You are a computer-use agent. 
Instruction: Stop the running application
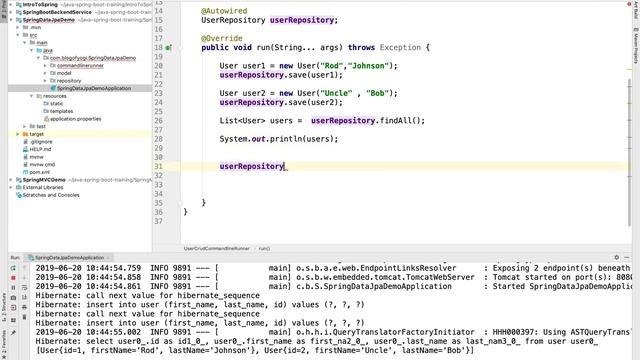[x=13, y=278]
